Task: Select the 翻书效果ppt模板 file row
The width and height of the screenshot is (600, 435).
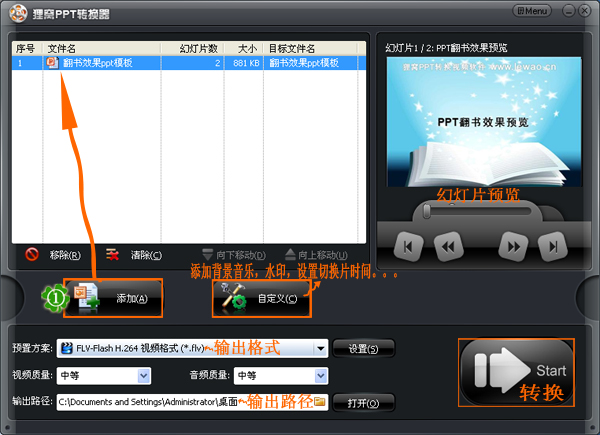Action: (x=189, y=63)
